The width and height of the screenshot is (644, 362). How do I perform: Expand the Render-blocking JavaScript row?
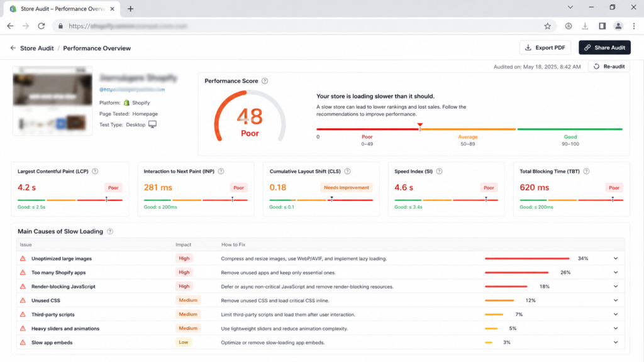tap(616, 287)
